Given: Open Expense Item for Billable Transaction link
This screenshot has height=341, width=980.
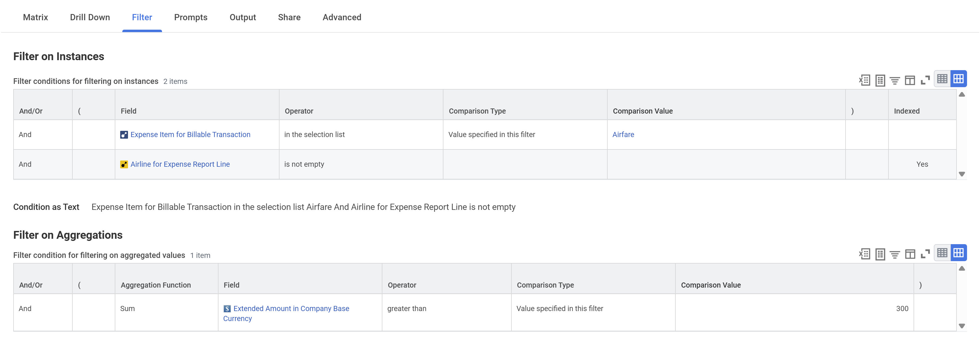Looking at the screenshot, I should 190,135.
